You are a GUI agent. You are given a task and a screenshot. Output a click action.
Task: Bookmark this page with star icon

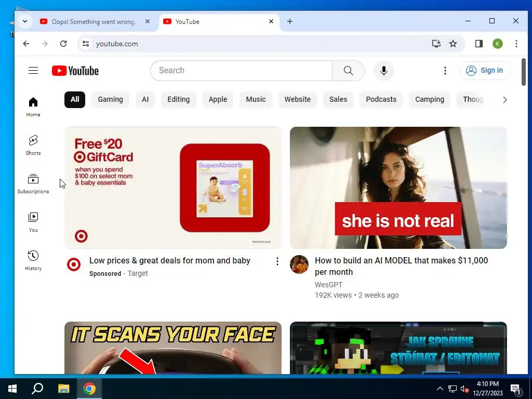click(x=453, y=44)
